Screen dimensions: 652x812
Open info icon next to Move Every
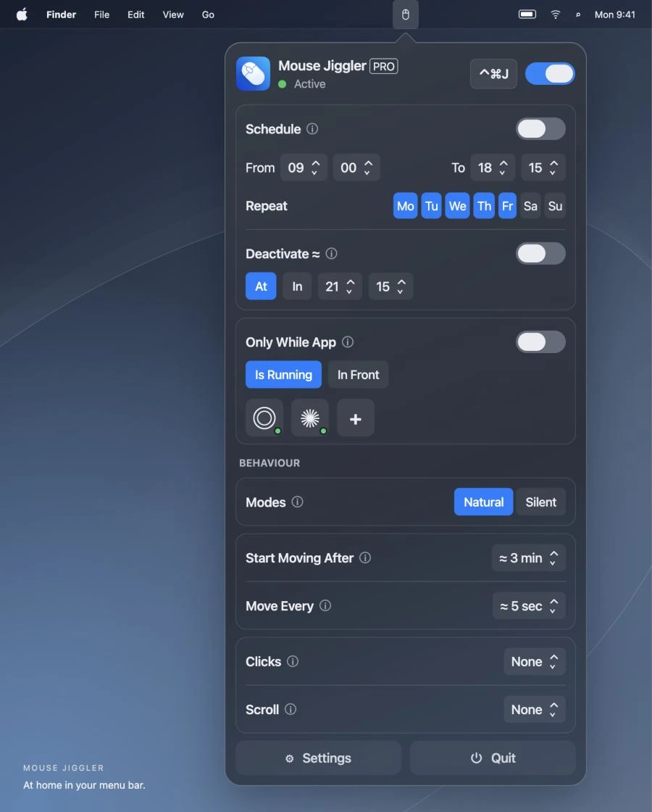click(x=325, y=605)
